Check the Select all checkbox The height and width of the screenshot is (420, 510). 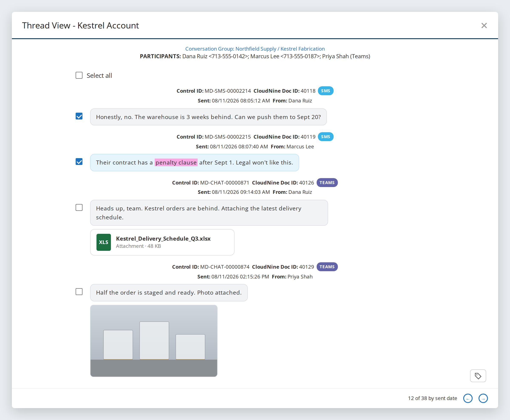[79, 75]
